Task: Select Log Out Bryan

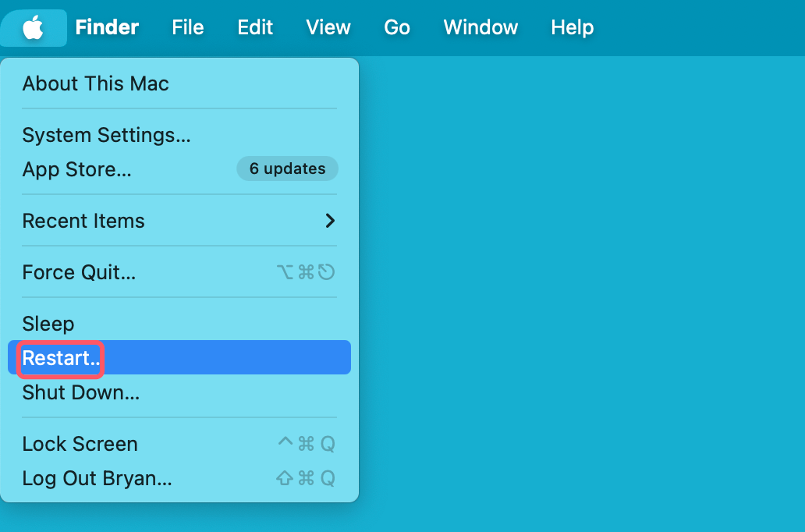Action: click(x=97, y=478)
